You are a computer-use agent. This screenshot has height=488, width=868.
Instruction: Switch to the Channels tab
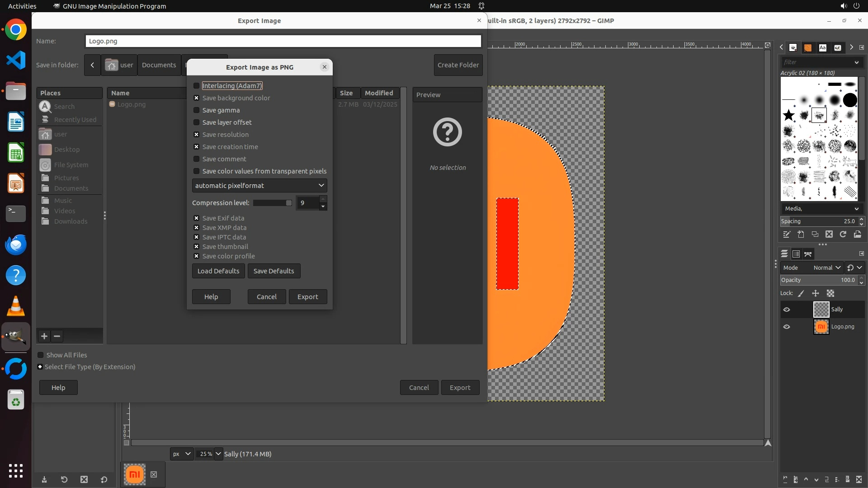(796, 254)
